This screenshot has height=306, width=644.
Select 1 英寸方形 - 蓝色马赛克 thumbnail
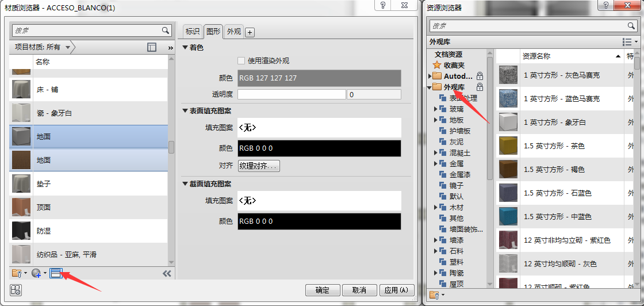point(508,98)
